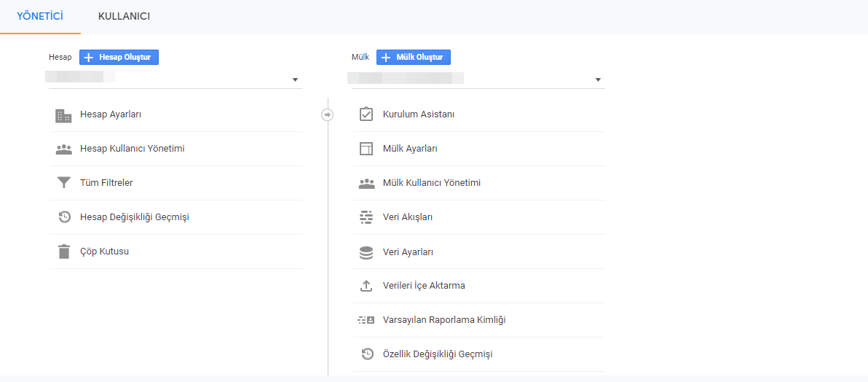Click the history icon beside Özellik Değişikliği Geçmişi
The width and height of the screenshot is (868, 382).
coord(367,354)
